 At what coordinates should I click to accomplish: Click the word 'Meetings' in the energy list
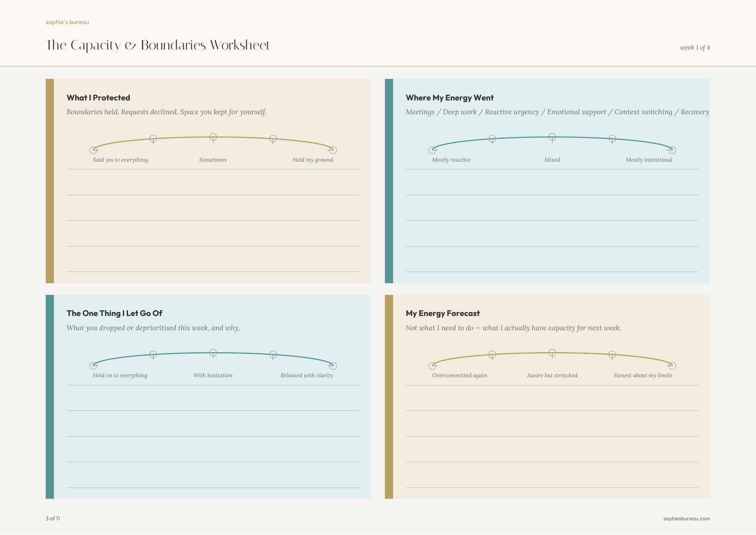click(x=420, y=112)
